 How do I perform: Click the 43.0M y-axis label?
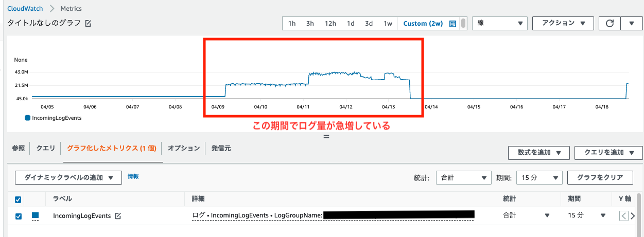click(x=21, y=72)
